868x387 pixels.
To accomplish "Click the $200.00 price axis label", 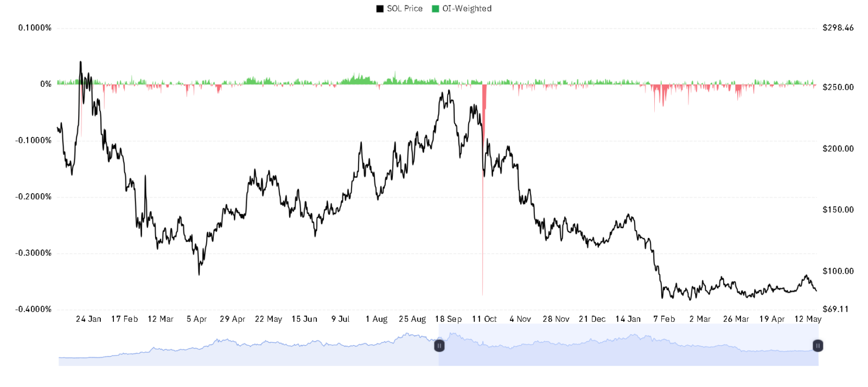I will 838,149.
